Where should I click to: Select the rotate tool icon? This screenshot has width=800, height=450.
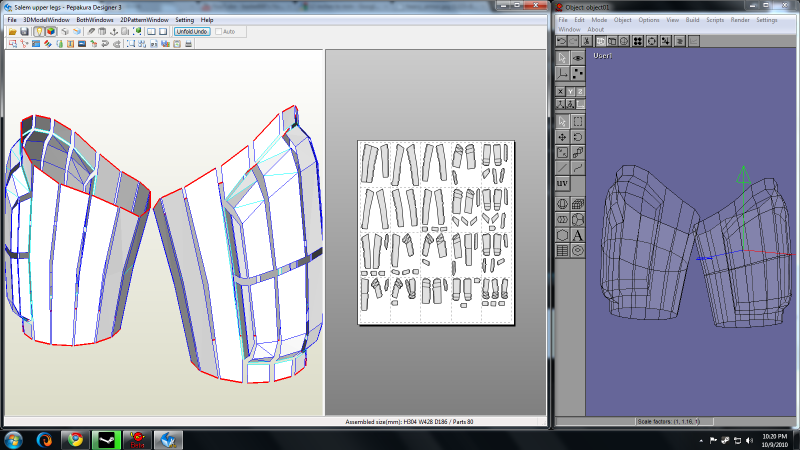click(x=579, y=137)
